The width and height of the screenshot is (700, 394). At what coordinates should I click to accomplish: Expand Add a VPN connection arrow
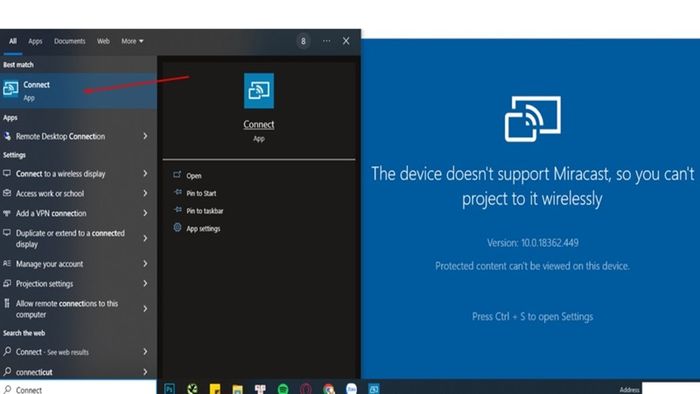pos(146,213)
